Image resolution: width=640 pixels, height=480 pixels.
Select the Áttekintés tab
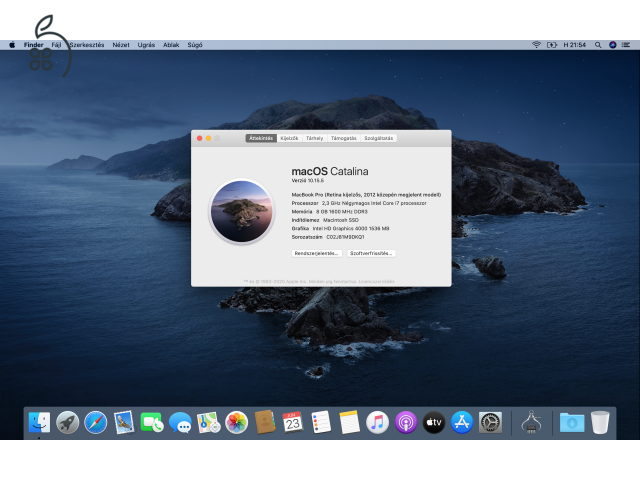click(x=261, y=138)
